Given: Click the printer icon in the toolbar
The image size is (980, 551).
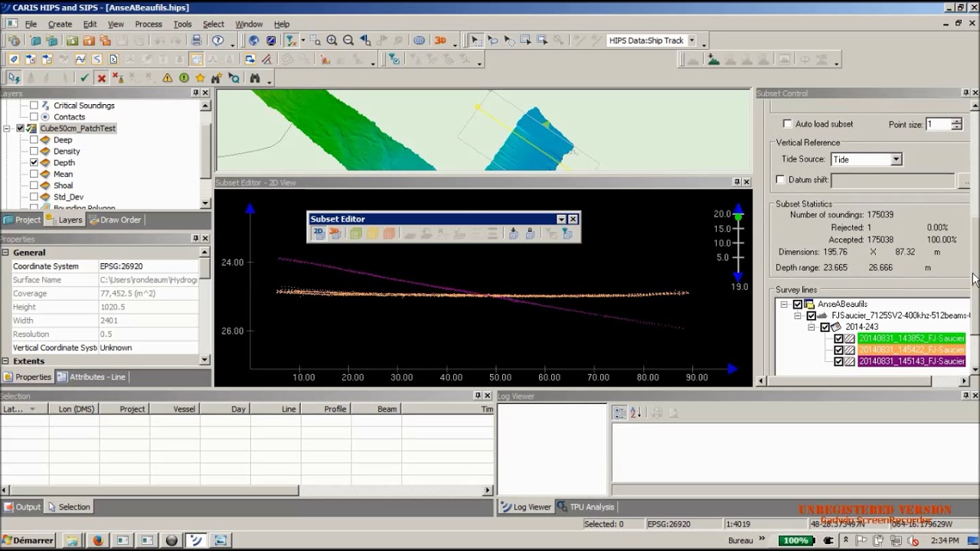Looking at the screenshot, I should [197, 41].
